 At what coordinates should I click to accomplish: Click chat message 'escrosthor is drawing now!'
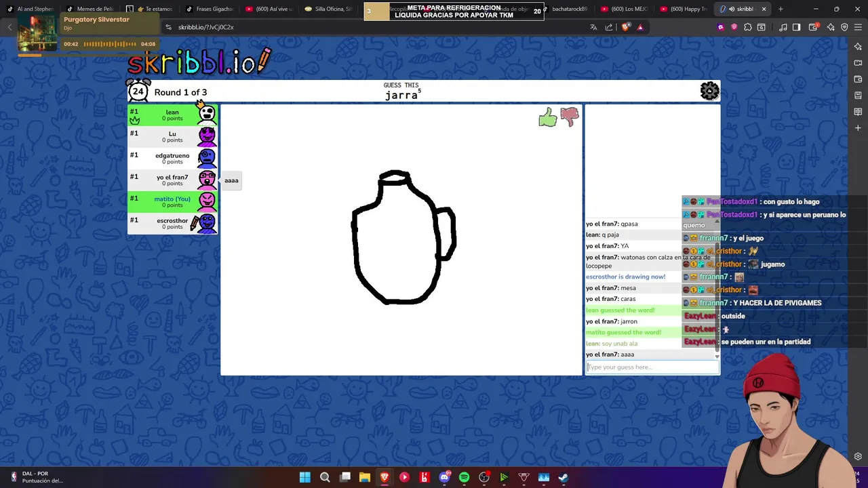[625, 277]
